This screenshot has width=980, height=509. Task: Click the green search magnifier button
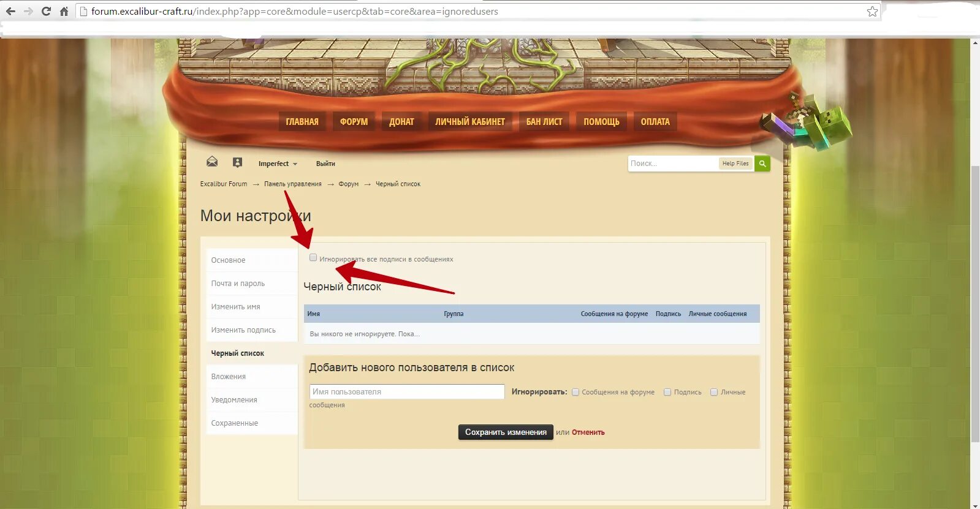tap(762, 164)
